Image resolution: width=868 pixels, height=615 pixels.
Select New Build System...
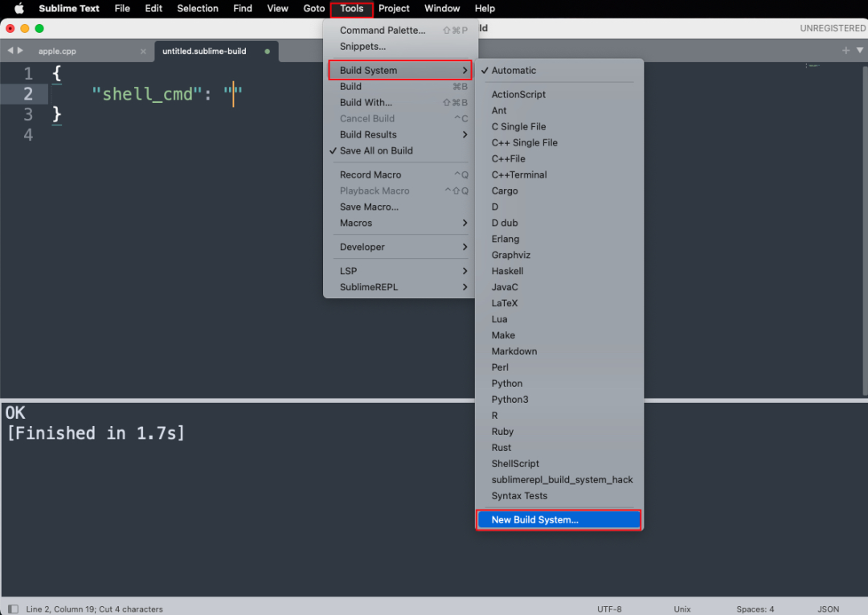[559, 520]
